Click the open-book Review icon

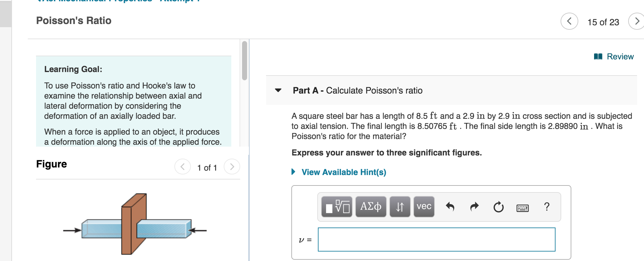[x=598, y=56]
